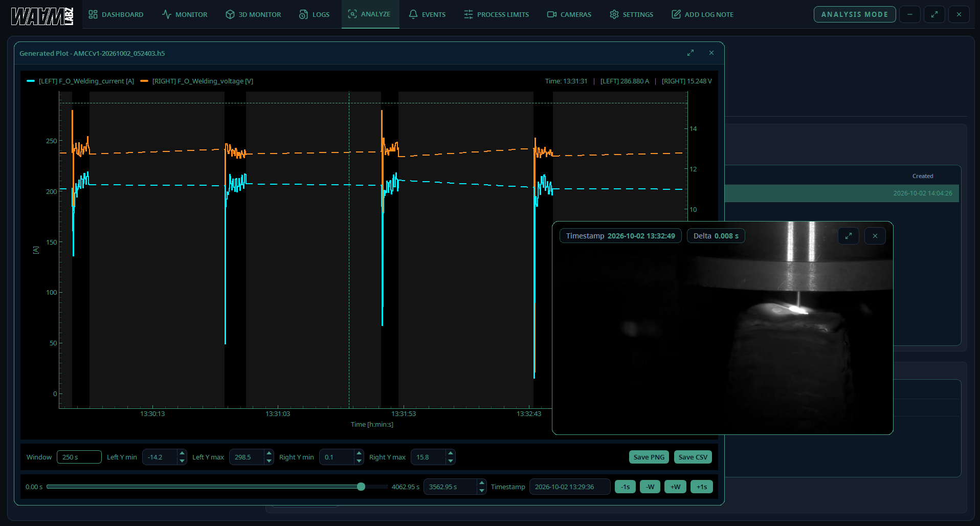The width and height of the screenshot is (980, 526).
Task: Select the row created 2026-10-02 14:04:26
Action: click(x=842, y=193)
